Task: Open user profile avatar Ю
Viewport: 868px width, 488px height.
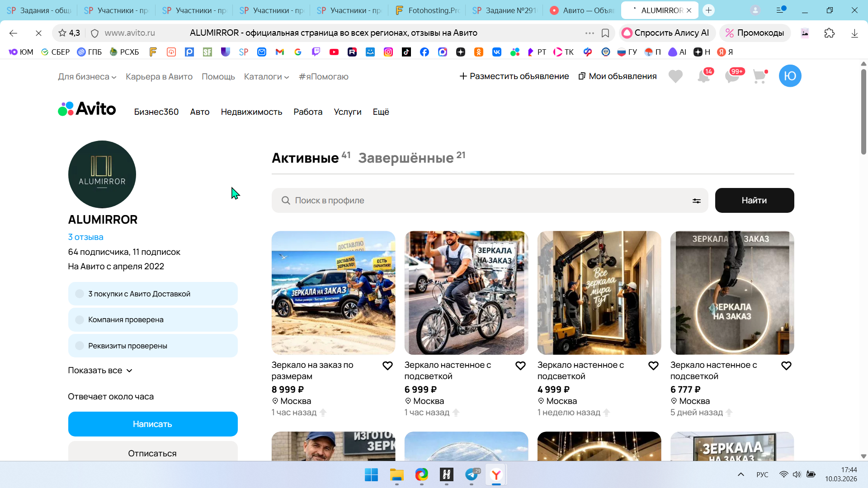Action: click(790, 76)
